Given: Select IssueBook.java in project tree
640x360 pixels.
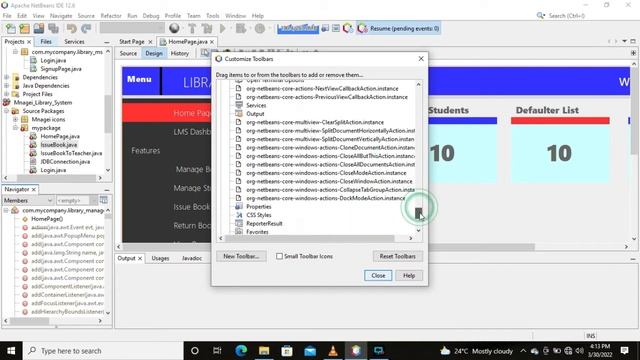Looking at the screenshot, I should [58, 145].
